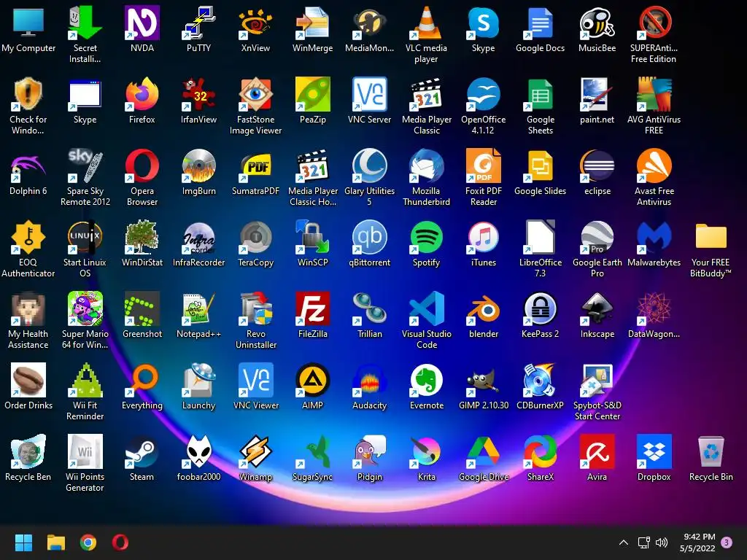Select the XnView desktop icon
Image resolution: width=747 pixels, height=560 pixels.
tap(255, 23)
